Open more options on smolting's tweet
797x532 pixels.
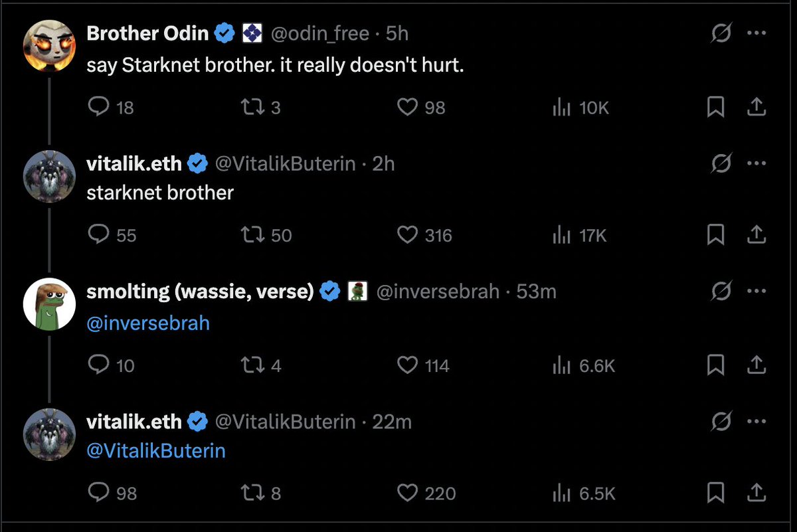pos(756,292)
